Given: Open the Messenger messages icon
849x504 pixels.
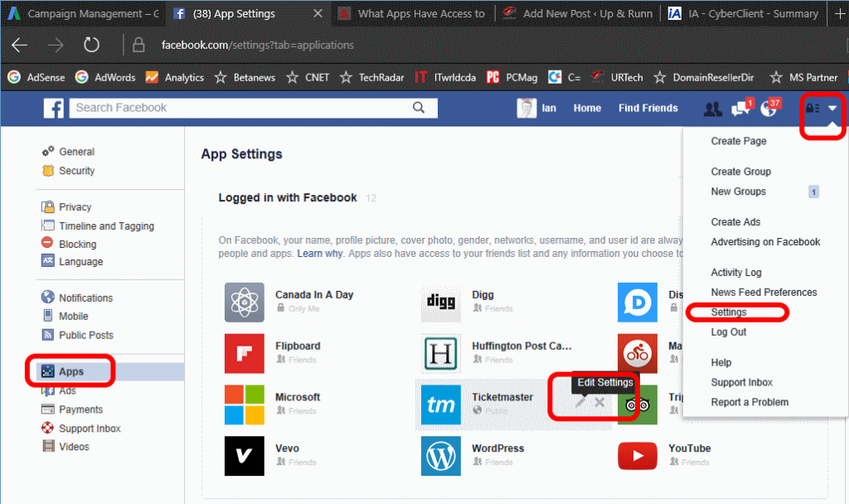Looking at the screenshot, I should [x=740, y=108].
